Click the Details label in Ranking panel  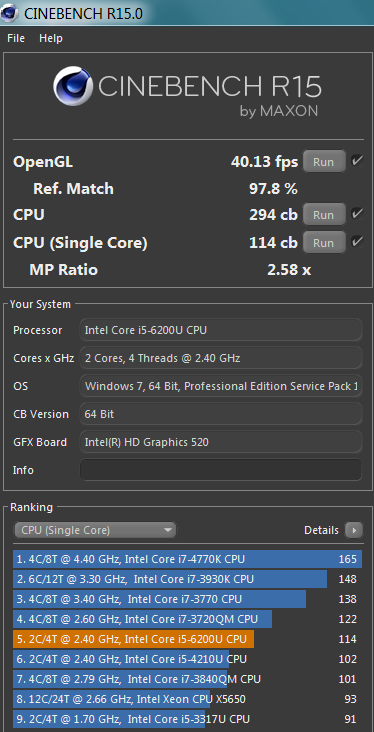click(x=321, y=530)
